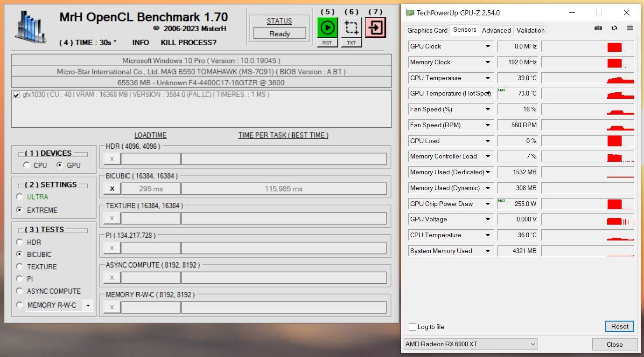Click the Reset button in GPU-Z

620,326
